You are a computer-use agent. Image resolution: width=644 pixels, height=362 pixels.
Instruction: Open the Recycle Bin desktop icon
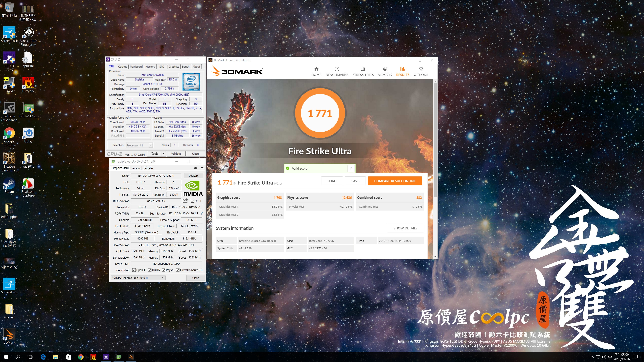click(9, 10)
